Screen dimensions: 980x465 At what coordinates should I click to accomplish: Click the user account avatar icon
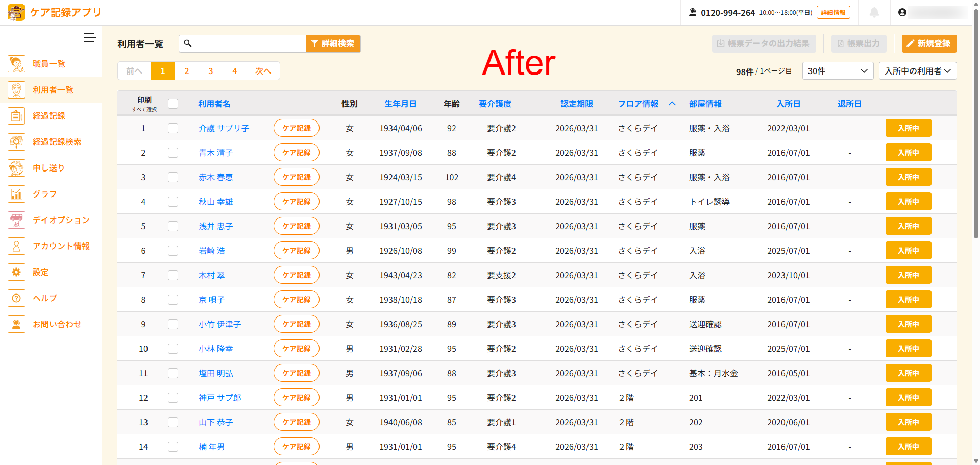(902, 13)
